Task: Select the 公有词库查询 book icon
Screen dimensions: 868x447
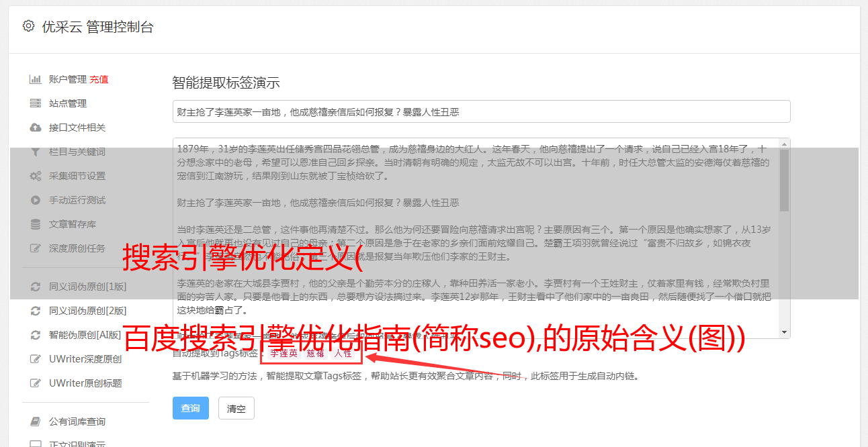Action: [36, 421]
